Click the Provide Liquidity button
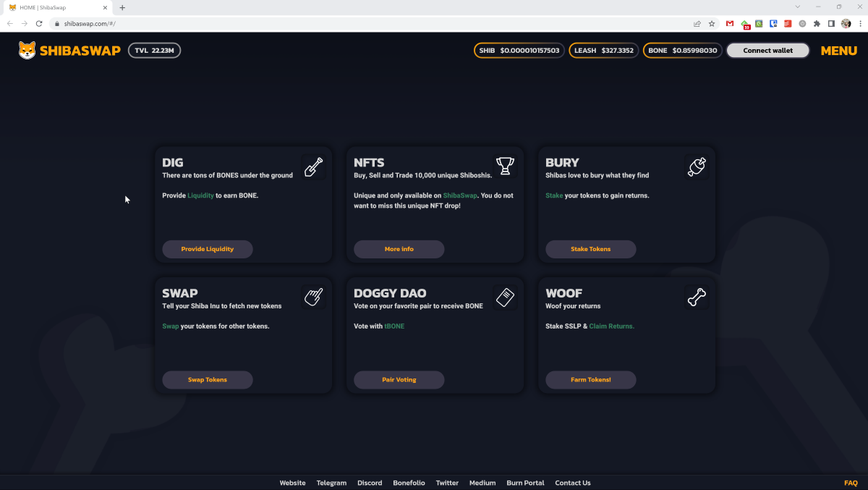The image size is (868, 490). click(208, 249)
